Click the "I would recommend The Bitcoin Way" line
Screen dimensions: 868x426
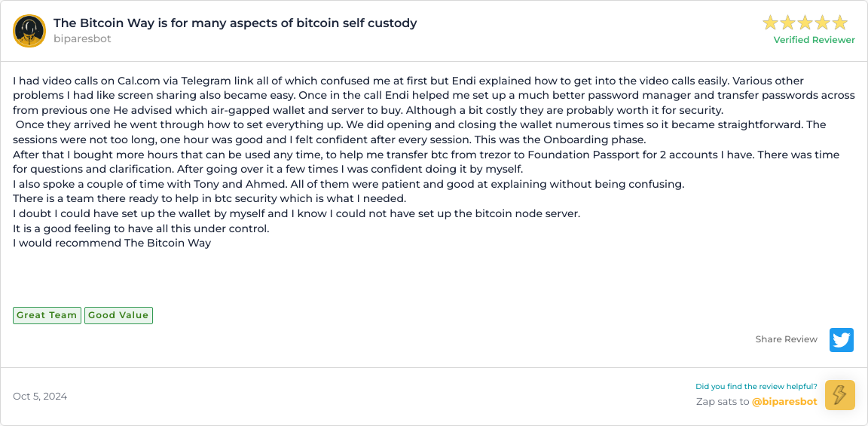click(112, 243)
